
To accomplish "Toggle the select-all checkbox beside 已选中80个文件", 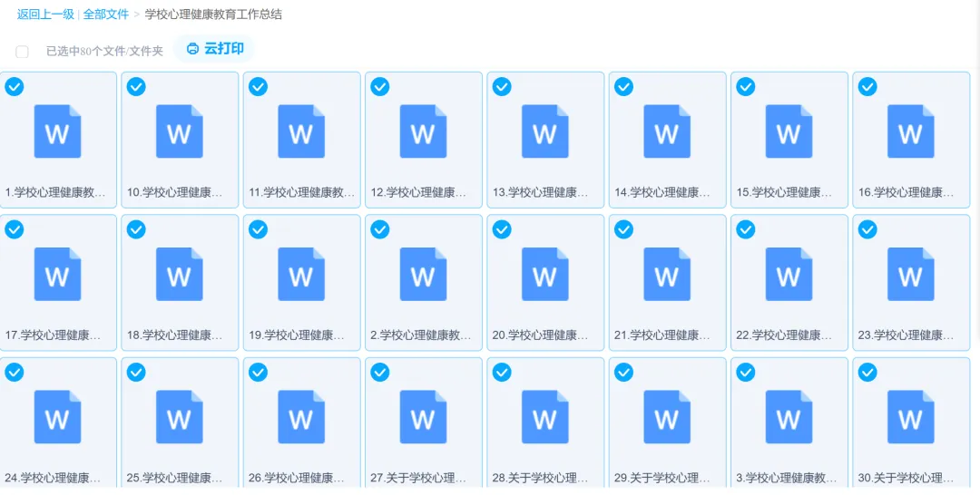I will tap(22, 51).
